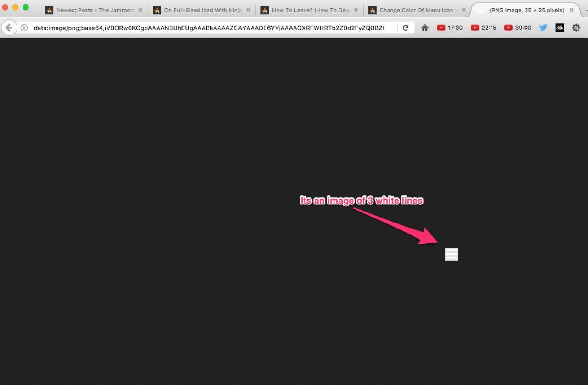Focus the data:image/png address bar

(x=209, y=28)
